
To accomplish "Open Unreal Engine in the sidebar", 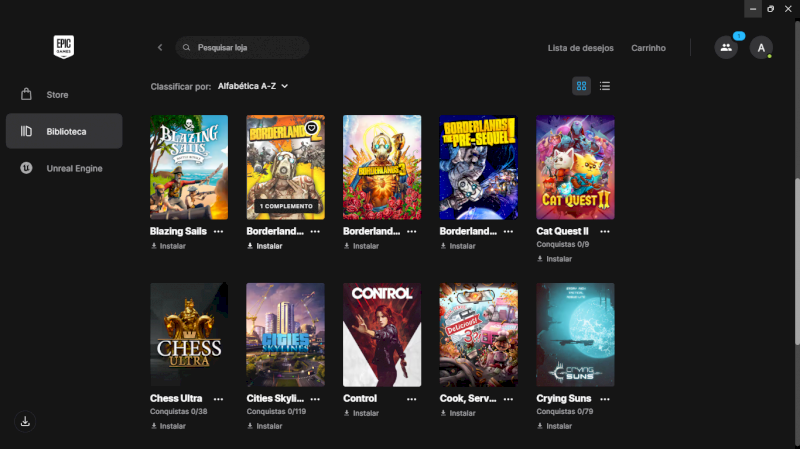I will [x=64, y=168].
